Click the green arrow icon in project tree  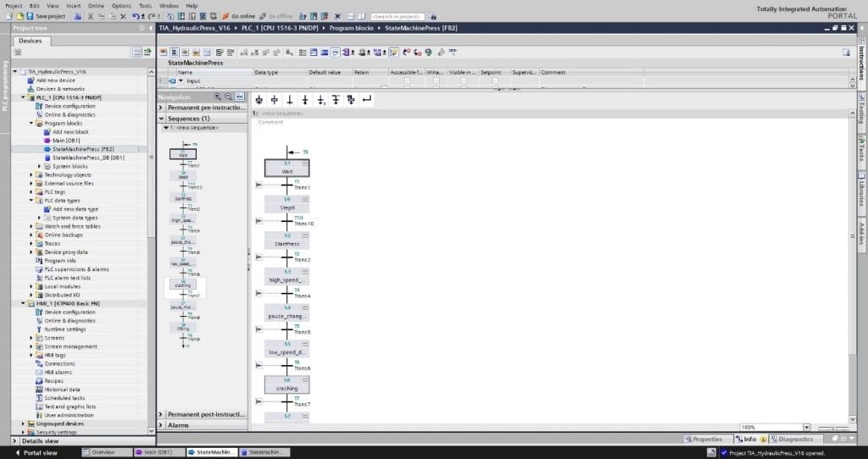(x=147, y=52)
